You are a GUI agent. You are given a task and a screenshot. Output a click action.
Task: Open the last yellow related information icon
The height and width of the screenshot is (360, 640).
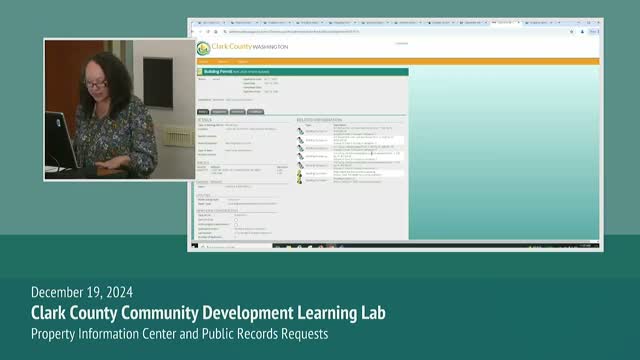(x=300, y=180)
